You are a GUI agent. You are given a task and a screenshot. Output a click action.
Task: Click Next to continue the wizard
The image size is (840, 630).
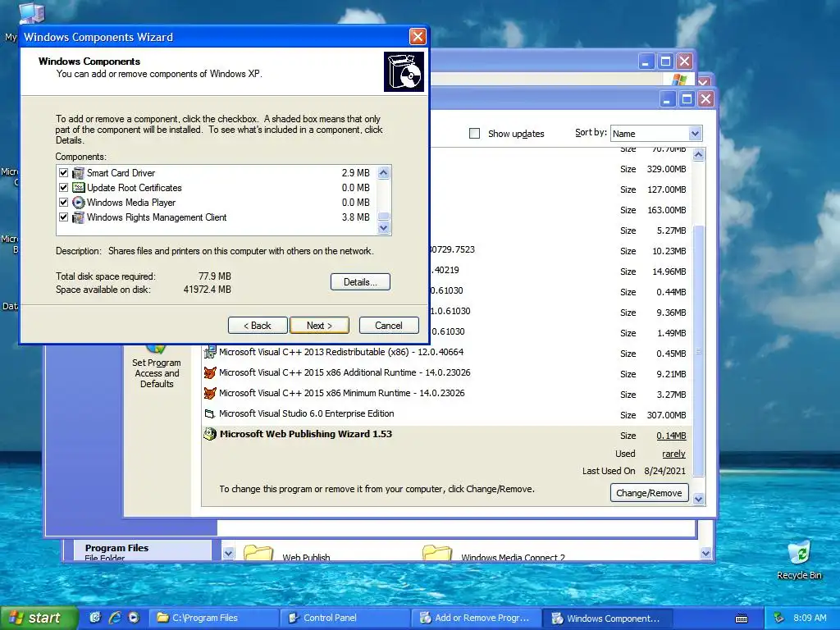(x=319, y=326)
